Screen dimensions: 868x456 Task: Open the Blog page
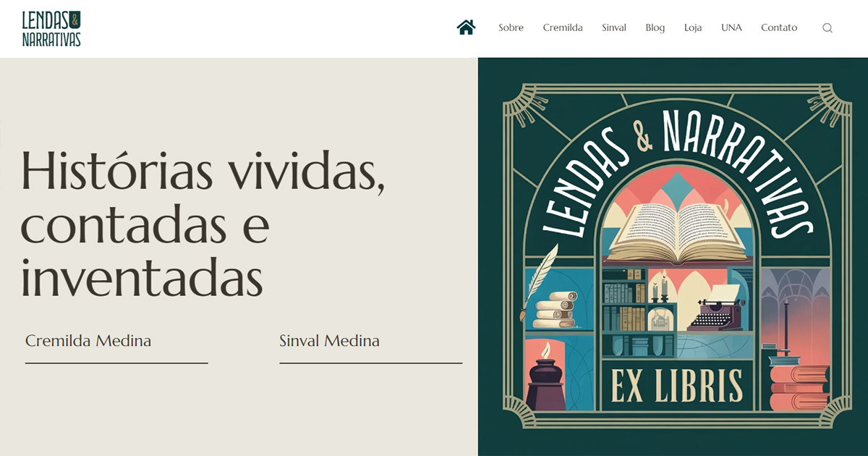[x=655, y=28]
